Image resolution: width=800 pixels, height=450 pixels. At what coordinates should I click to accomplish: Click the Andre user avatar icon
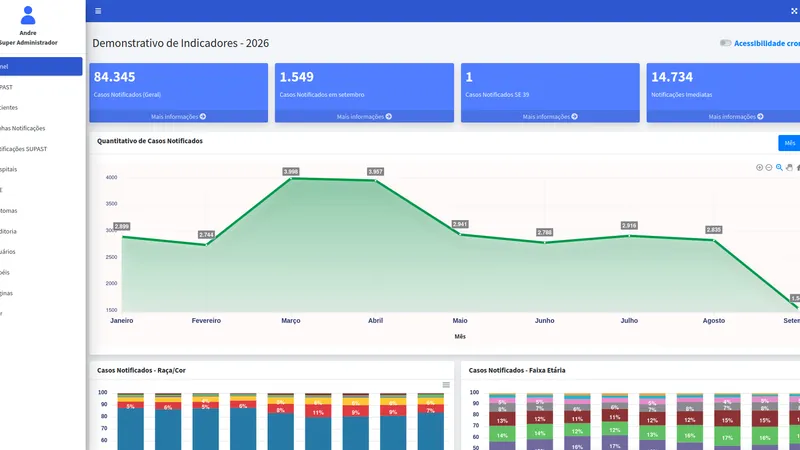pyautogui.click(x=28, y=15)
